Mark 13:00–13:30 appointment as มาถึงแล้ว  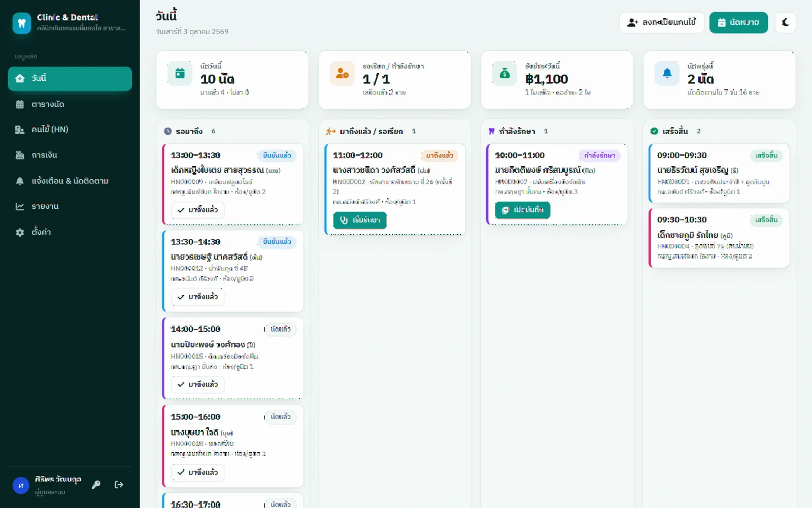click(x=197, y=210)
